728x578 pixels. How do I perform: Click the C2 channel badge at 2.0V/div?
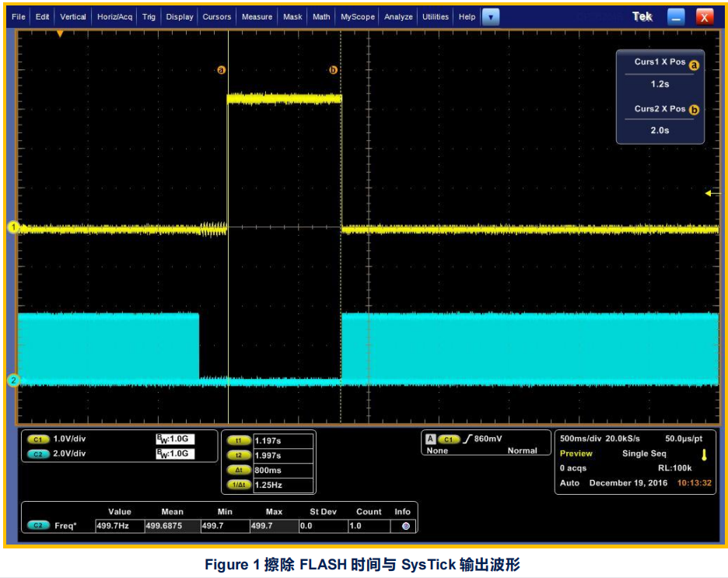37,454
